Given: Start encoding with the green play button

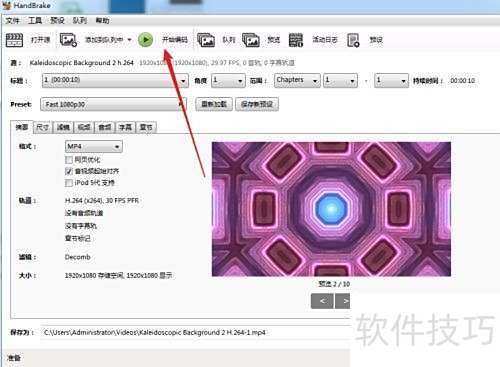Looking at the screenshot, I should (x=146, y=40).
